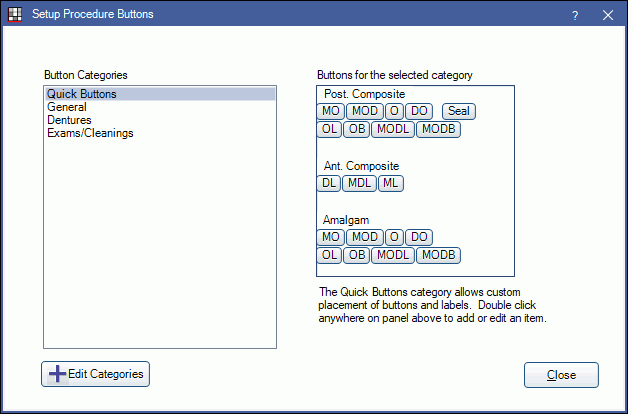This screenshot has height=416, width=632.
Task: Click the Post. Composite label
Action: click(357, 94)
